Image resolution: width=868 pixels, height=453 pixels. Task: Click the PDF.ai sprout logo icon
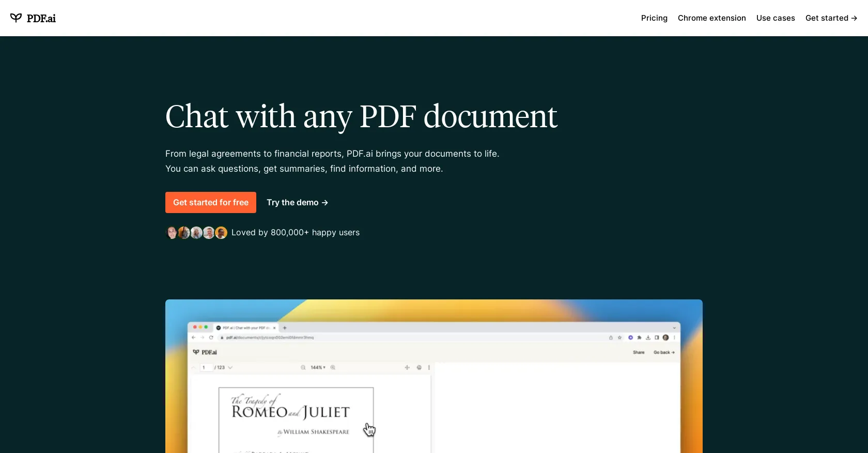(16, 18)
